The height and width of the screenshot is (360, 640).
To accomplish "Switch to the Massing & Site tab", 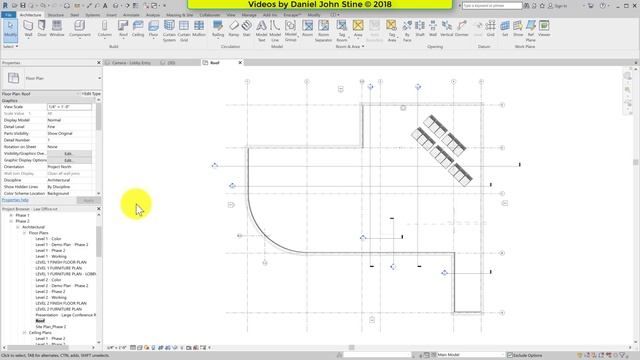I will 180,15.
